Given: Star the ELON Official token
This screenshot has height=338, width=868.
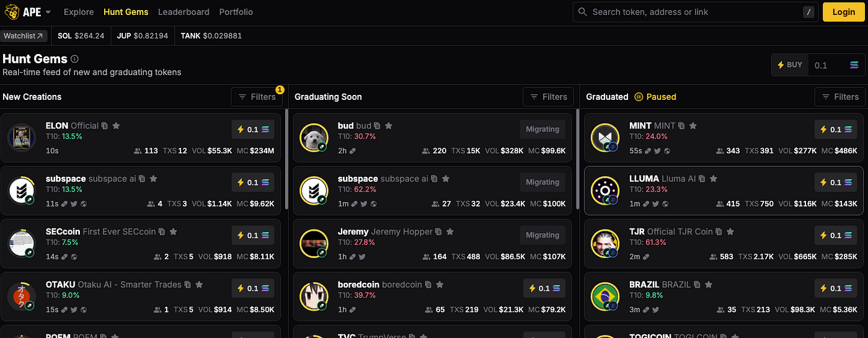Looking at the screenshot, I should coord(116,126).
